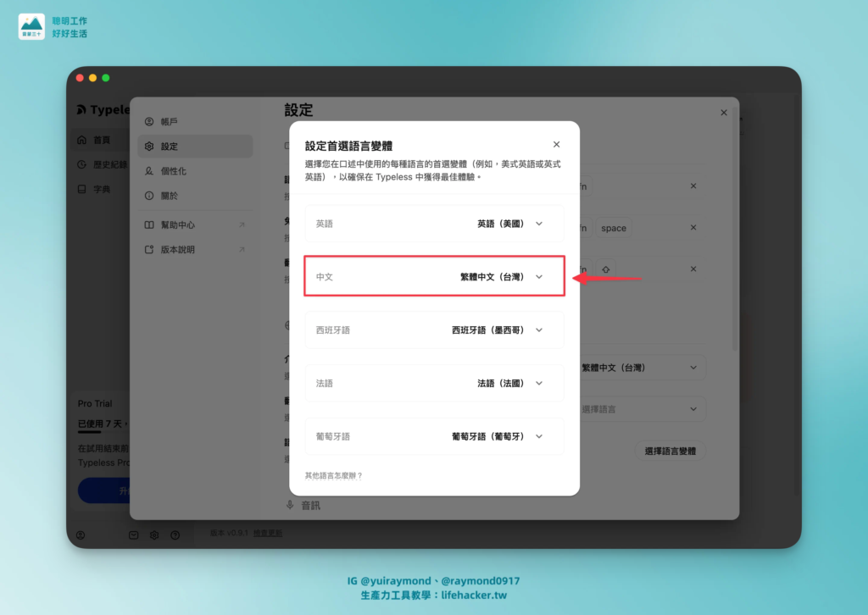The height and width of the screenshot is (615, 868).
Task: Remove the fn space shortcut with its X
Action: (x=693, y=227)
